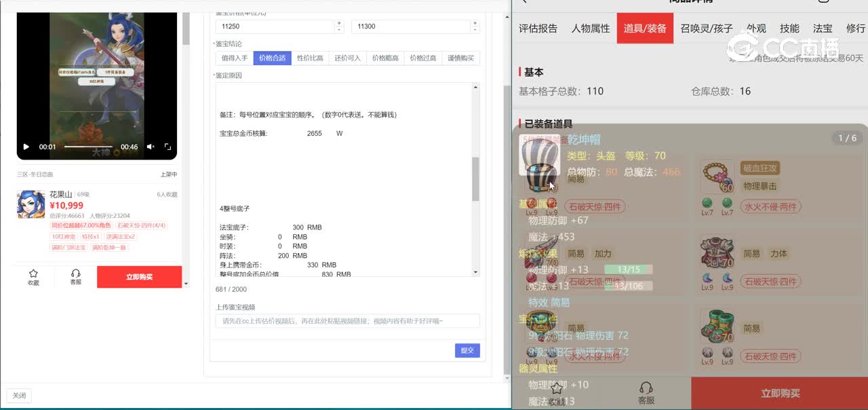The height and width of the screenshot is (410, 868).
Task: Click the form panel vertical scrollbar
Action: pyautogui.click(x=507, y=229)
